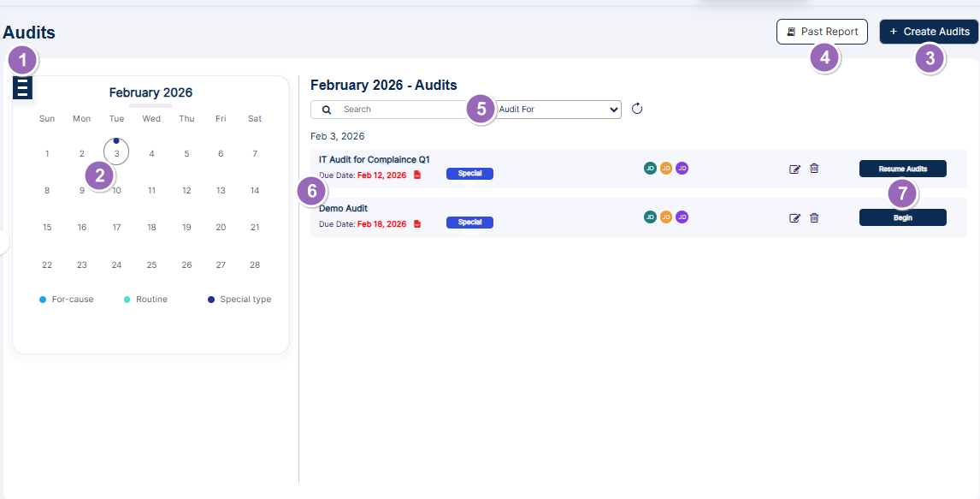Click the edit pencil icon on Demo Audit row
The height and width of the screenshot is (499, 980).
795,217
